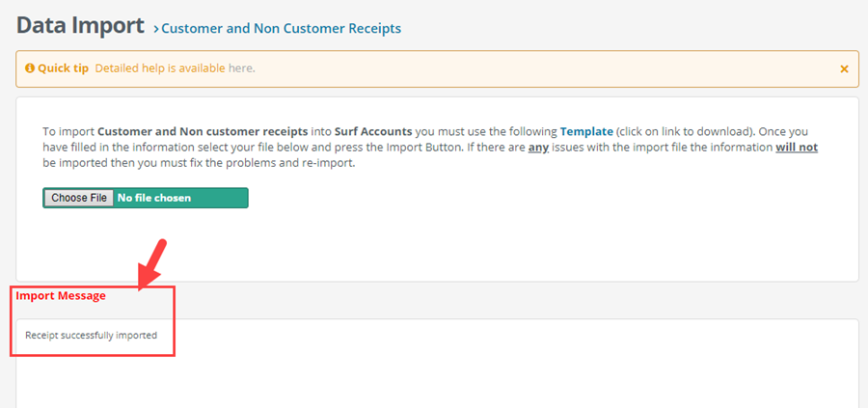
Task: Download the import Template file
Action: click(586, 132)
